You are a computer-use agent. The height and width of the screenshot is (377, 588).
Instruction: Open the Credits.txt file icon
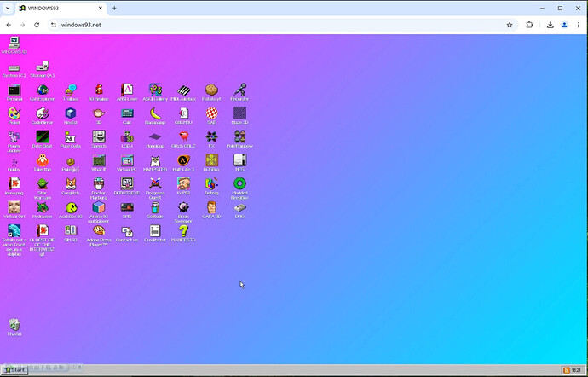point(155,231)
